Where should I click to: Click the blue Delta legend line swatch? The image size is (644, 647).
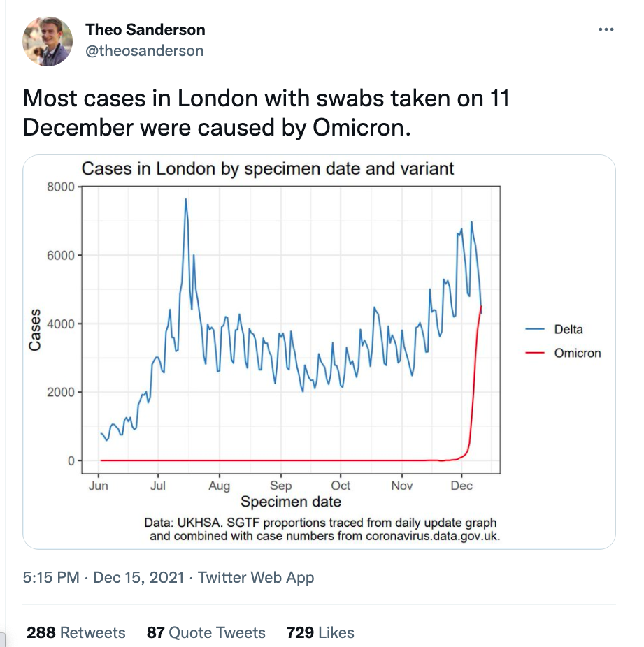[535, 330]
